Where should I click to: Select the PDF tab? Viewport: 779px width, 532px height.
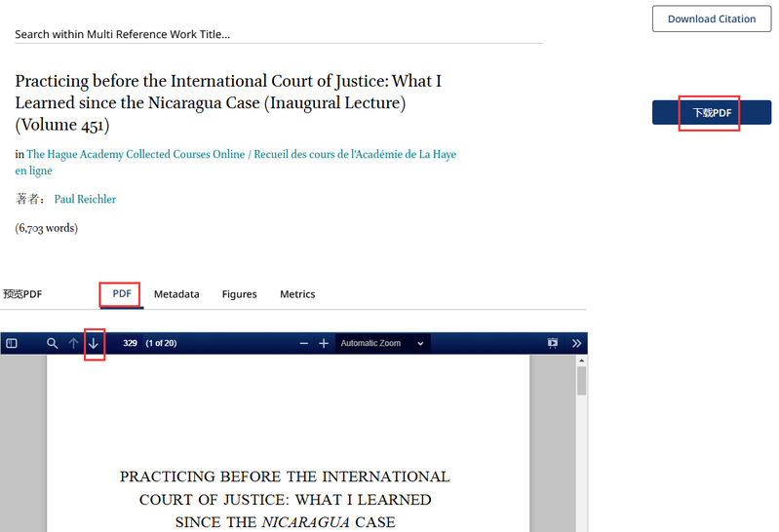pyautogui.click(x=122, y=294)
